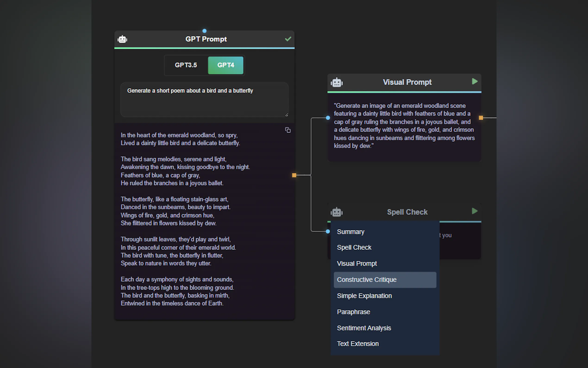Select the GPT4 model option
The width and height of the screenshot is (588, 368).
coord(225,65)
